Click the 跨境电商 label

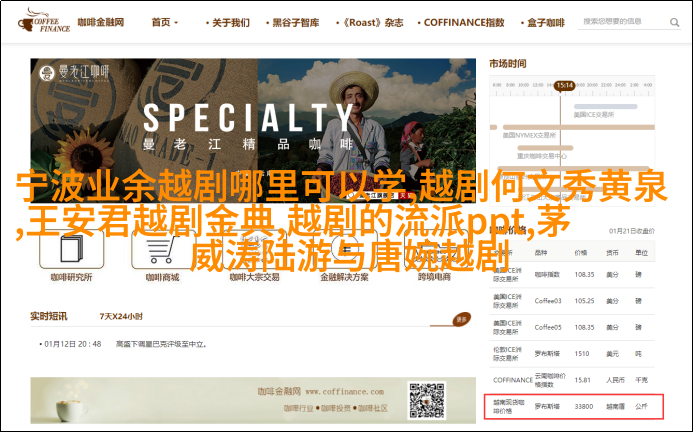(434, 277)
